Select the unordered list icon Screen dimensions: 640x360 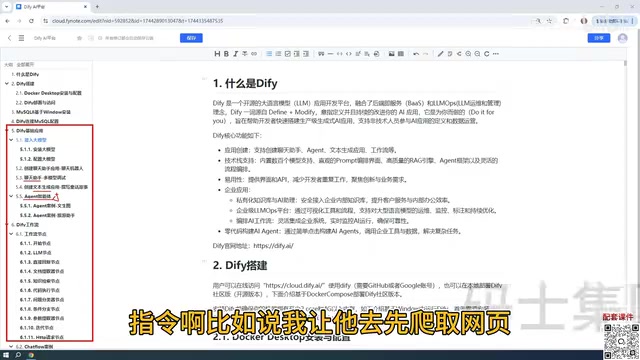269,54
